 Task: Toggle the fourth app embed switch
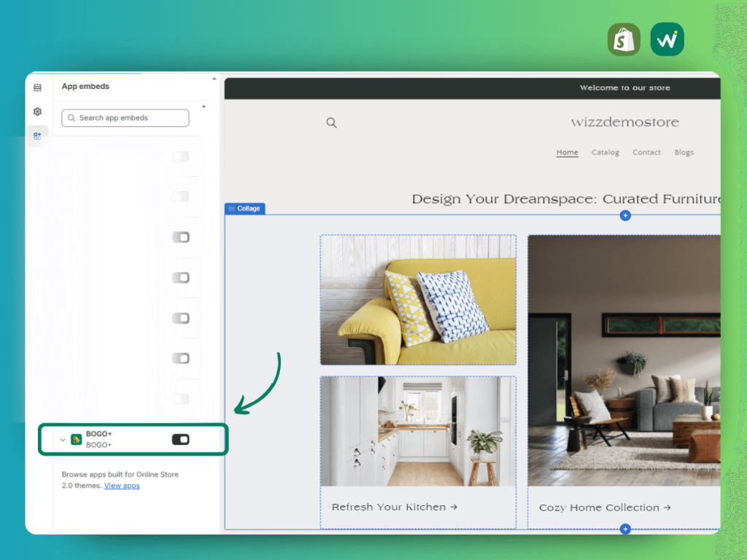181,278
